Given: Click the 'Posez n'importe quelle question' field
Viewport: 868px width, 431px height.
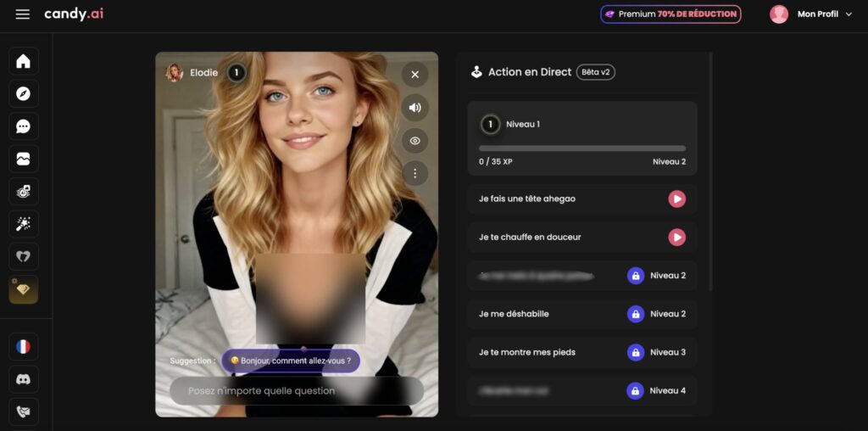Looking at the screenshot, I should click(297, 391).
